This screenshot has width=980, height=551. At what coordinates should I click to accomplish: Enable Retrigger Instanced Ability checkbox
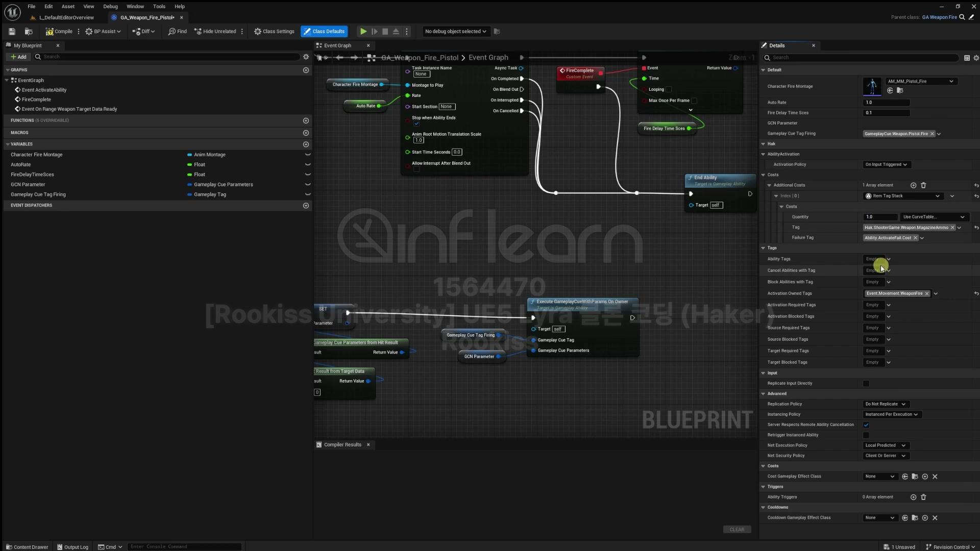click(x=866, y=435)
